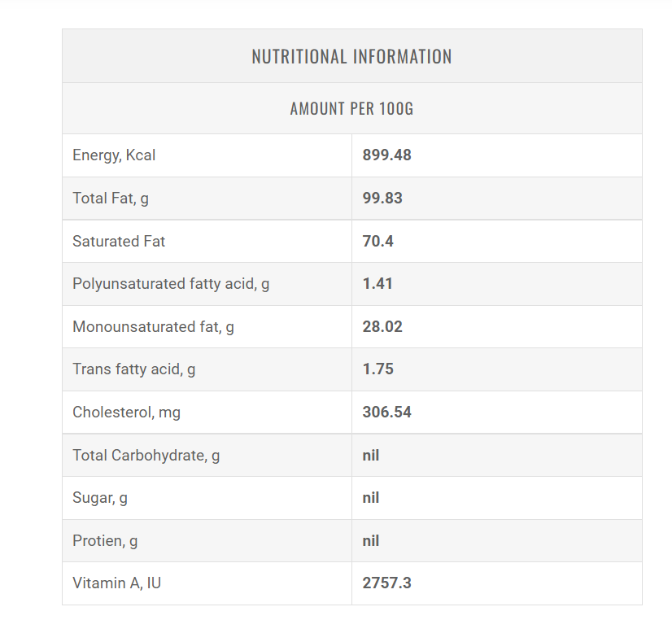Click the monounsaturated value 28.02
672x620 pixels.
[382, 327]
